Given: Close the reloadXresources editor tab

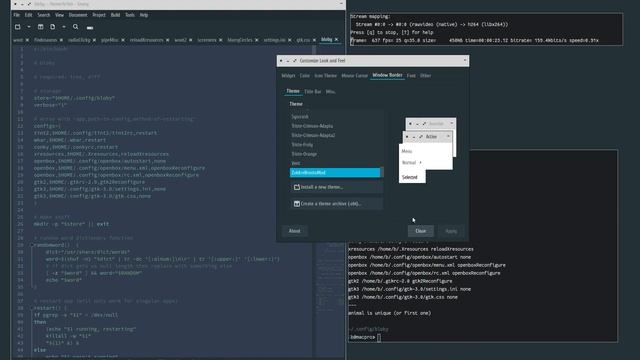Looking at the screenshot, I should point(167,40).
